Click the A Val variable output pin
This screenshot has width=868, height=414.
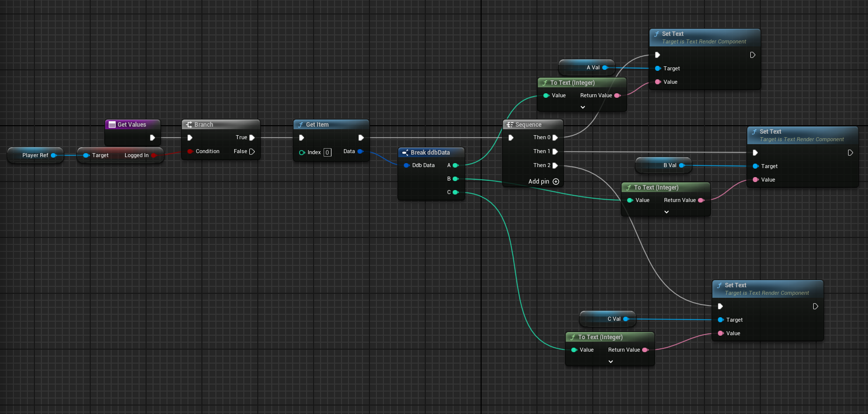605,68
